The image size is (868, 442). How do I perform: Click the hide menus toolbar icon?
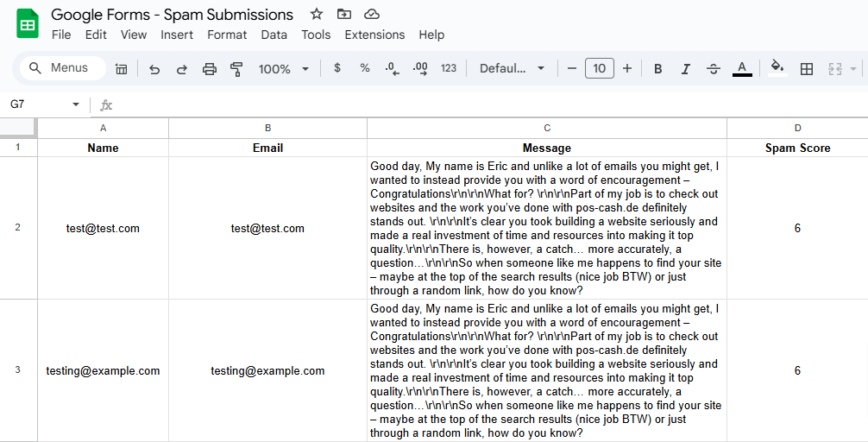[x=122, y=69]
